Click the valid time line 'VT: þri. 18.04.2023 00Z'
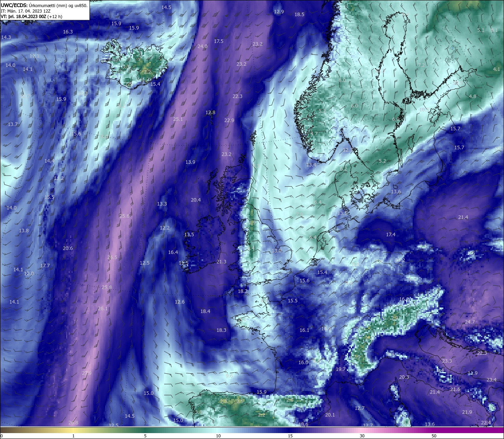 point(23,17)
